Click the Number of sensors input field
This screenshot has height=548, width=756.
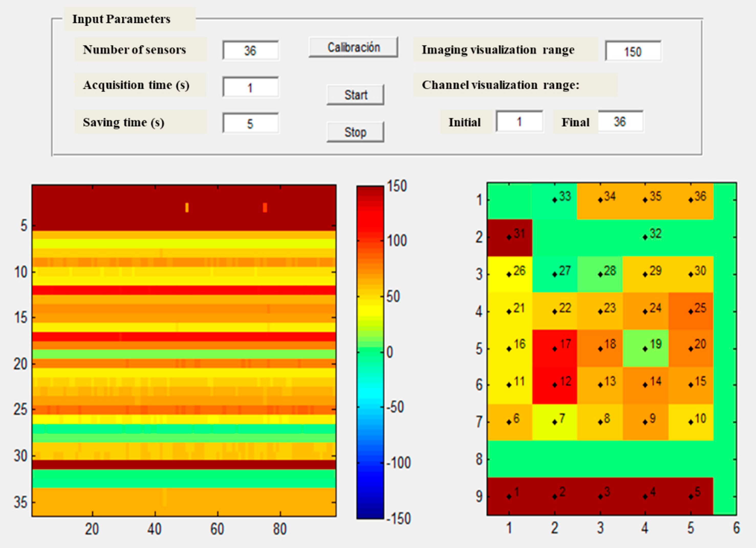point(251,51)
